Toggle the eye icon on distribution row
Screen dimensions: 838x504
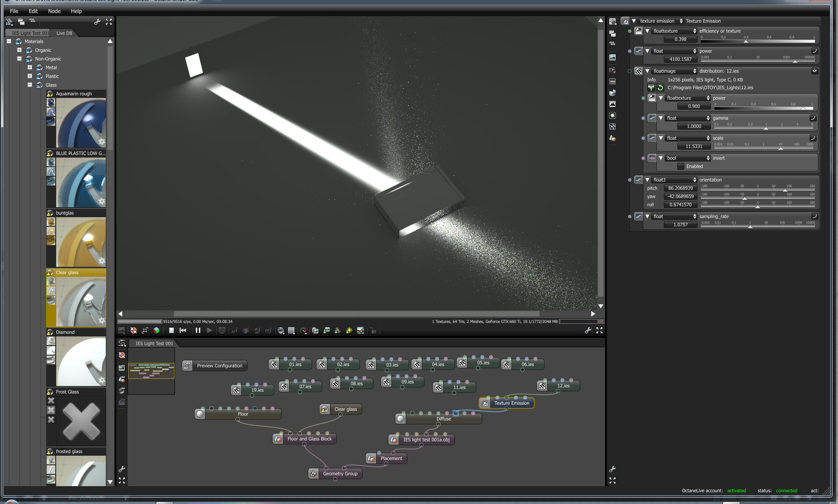pos(814,71)
